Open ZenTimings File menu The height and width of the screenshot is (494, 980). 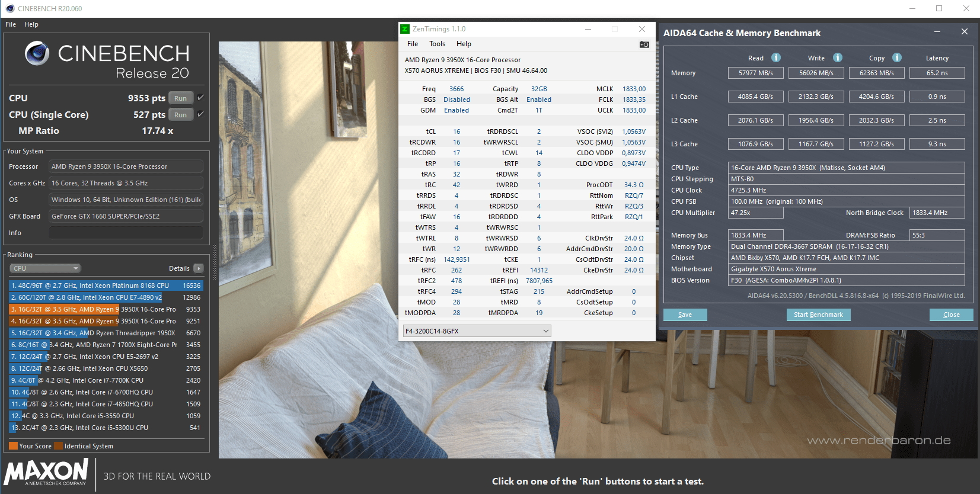413,44
